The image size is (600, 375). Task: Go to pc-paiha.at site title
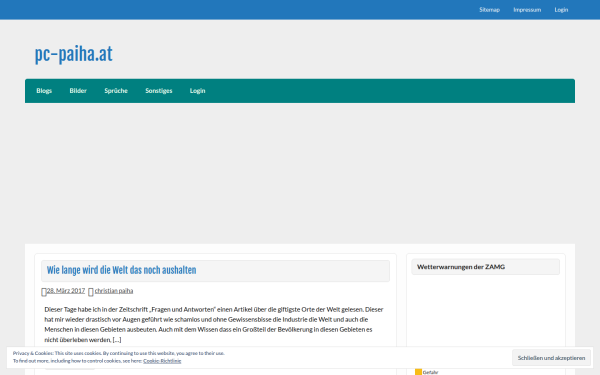pyautogui.click(x=74, y=54)
